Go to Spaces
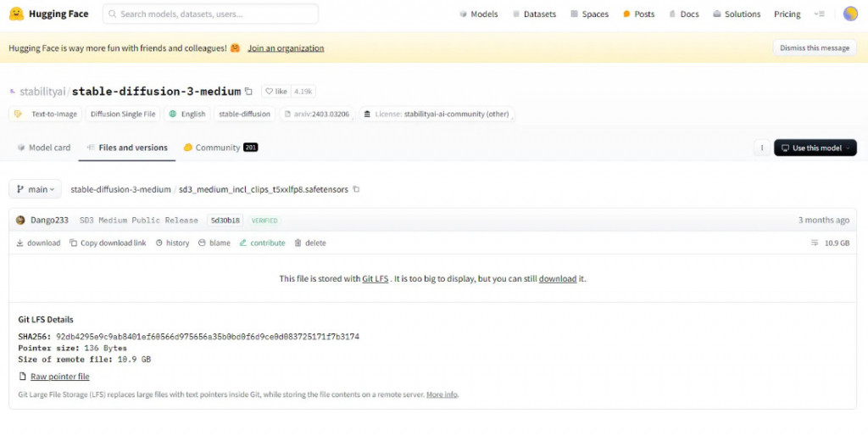The image size is (868, 436). coord(590,14)
